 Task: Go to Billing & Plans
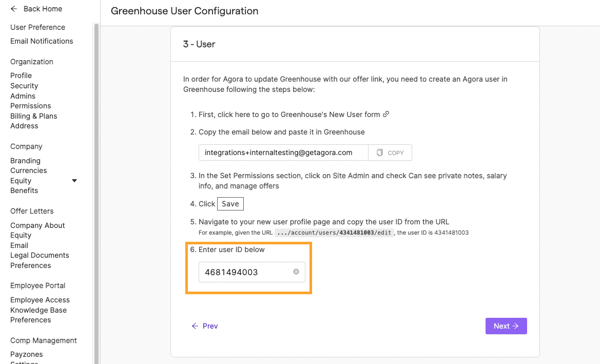pos(34,116)
